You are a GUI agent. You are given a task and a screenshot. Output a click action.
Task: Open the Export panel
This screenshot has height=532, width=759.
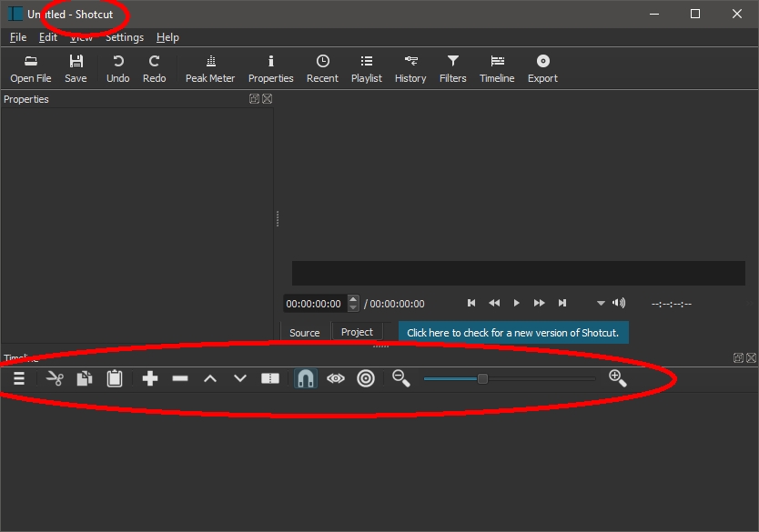(542, 69)
